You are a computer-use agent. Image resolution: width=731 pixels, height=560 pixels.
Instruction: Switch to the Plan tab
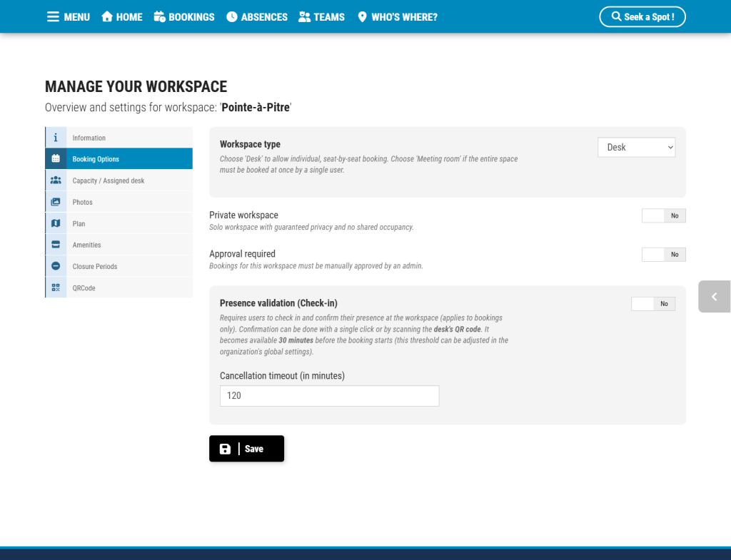119,223
